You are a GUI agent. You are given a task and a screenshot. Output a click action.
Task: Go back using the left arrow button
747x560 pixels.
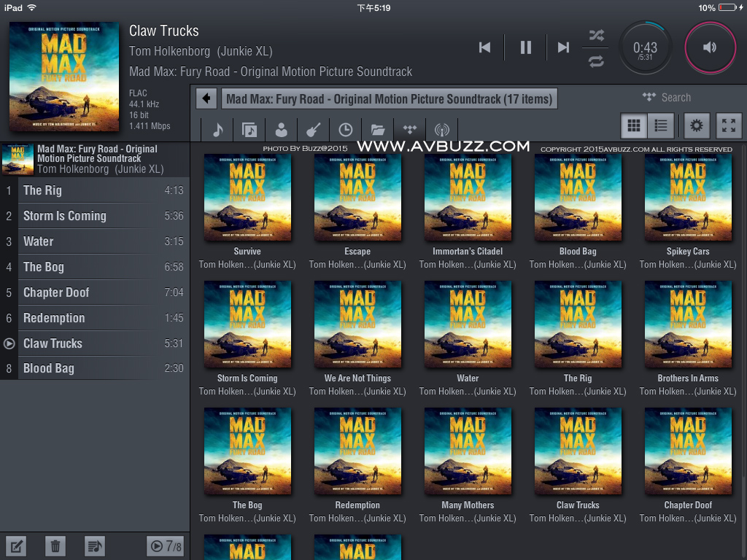206,98
